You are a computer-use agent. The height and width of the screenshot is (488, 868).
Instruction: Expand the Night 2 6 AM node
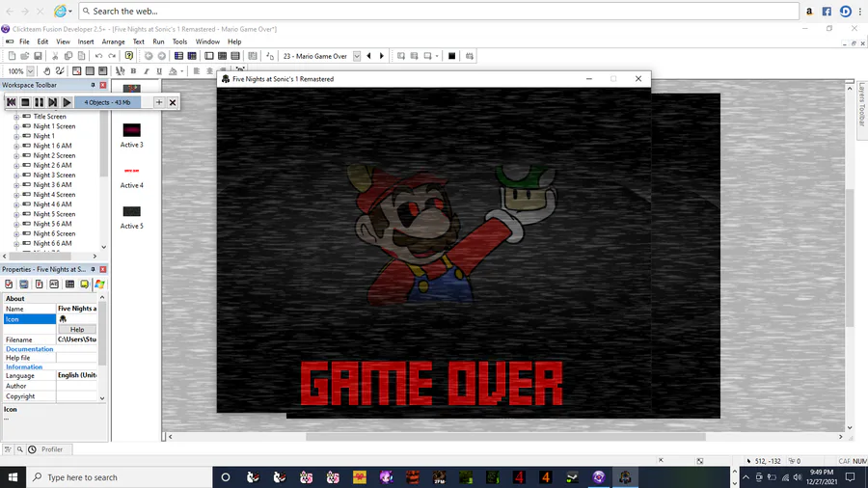coord(16,166)
